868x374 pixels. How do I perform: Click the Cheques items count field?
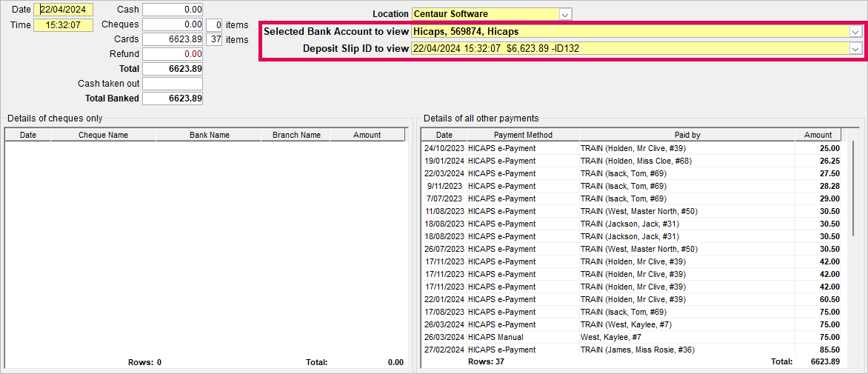click(214, 25)
